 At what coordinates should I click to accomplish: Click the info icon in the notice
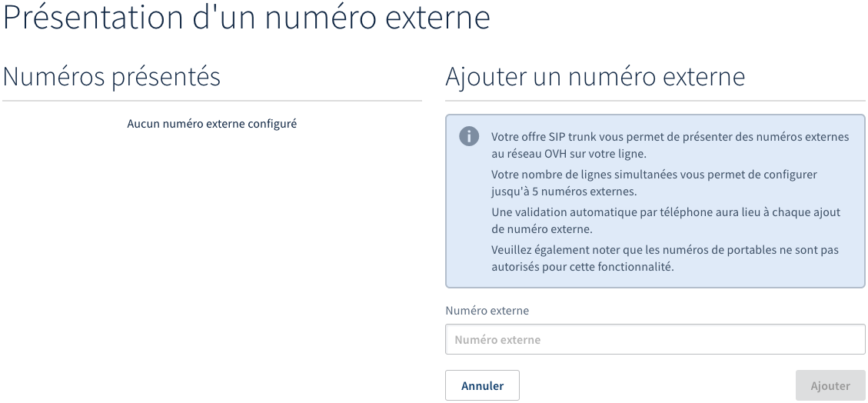pos(468,136)
